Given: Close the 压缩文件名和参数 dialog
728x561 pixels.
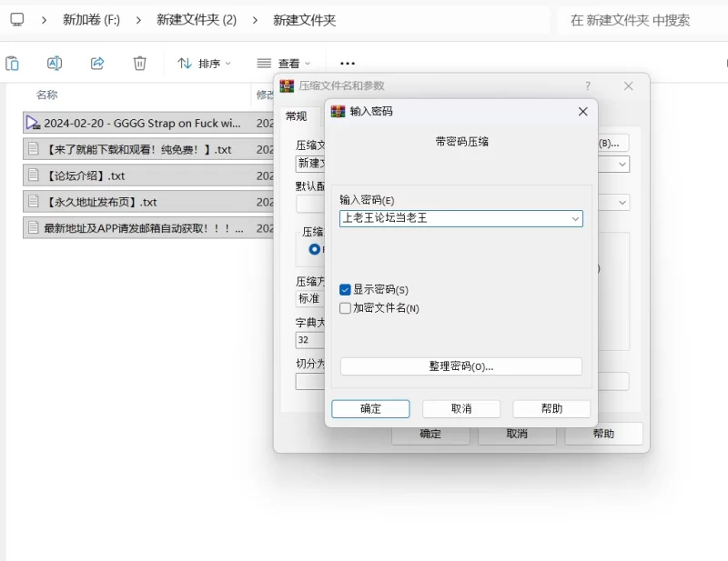Looking at the screenshot, I should 628,85.
